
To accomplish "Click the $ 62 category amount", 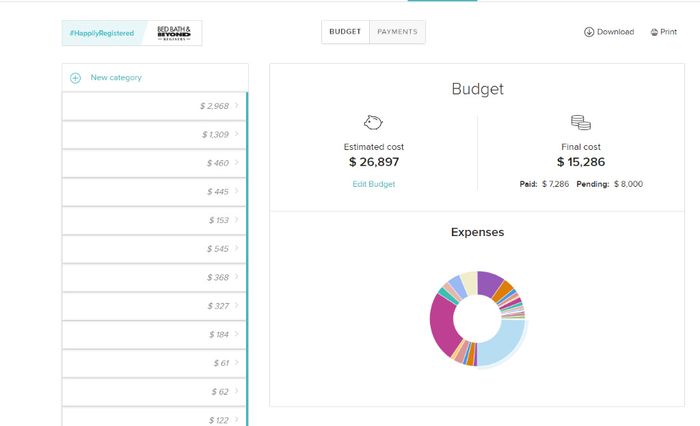I will tap(220, 392).
